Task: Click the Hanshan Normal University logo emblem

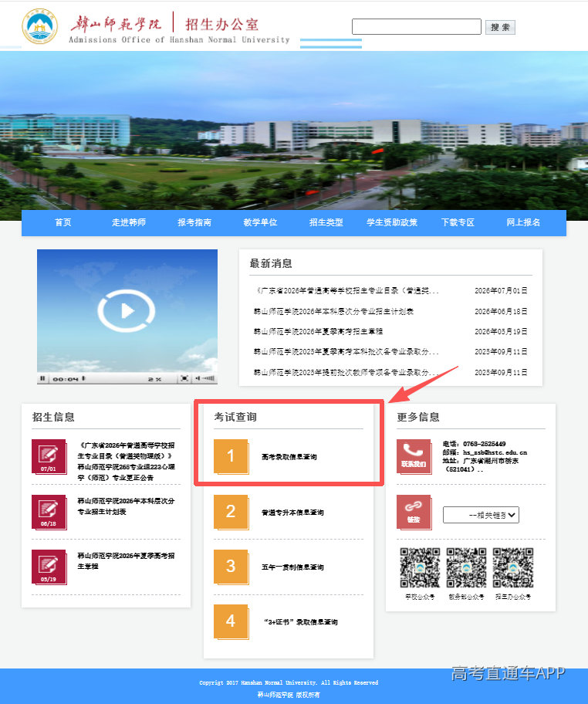Action: click(40, 26)
